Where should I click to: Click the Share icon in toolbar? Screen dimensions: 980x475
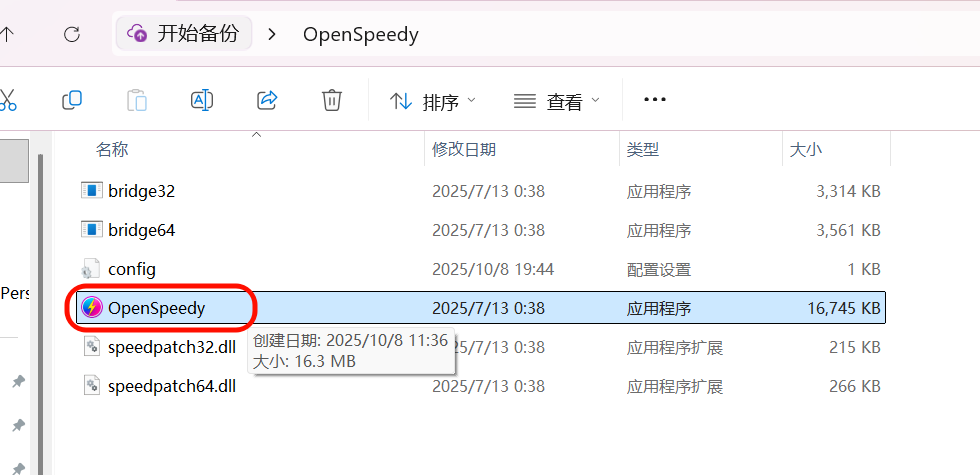click(267, 100)
